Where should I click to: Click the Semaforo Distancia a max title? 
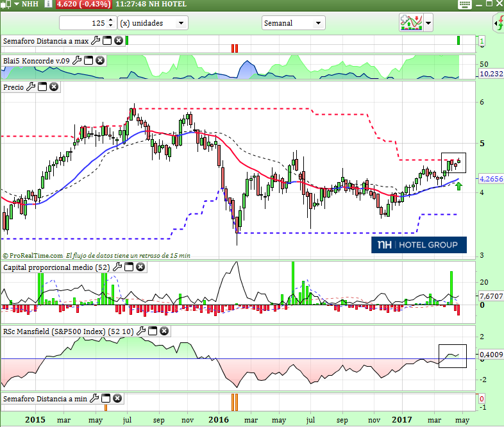(x=46, y=41)
